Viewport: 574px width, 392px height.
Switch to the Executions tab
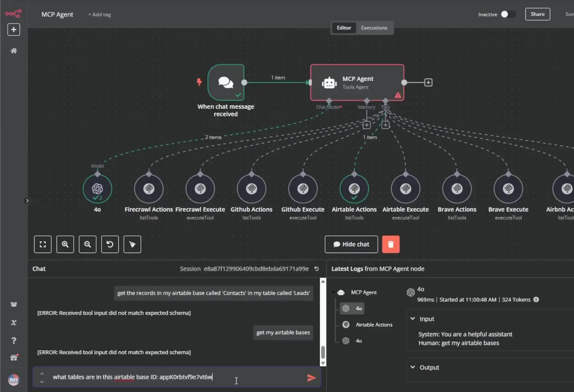[374, 28]
